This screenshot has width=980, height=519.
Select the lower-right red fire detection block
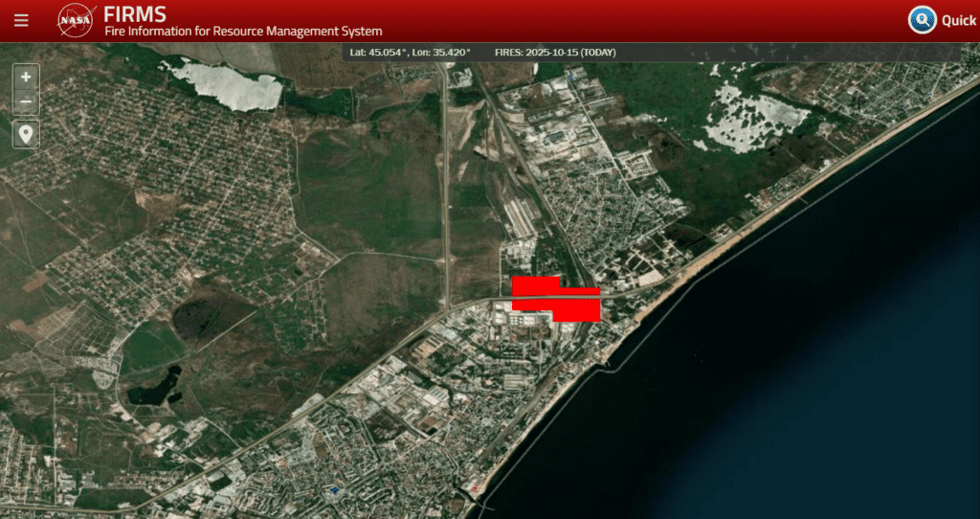pyautogui.click(x=576, y=310)
